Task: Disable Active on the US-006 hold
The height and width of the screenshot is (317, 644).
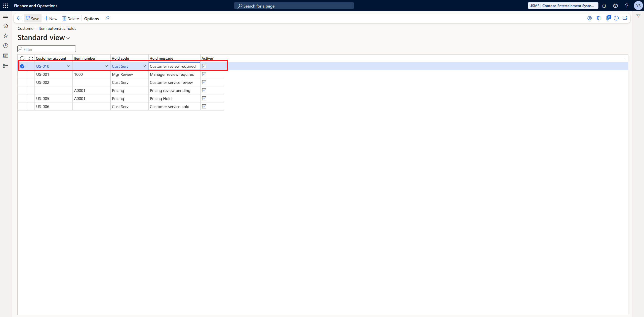Action: coord(204,106)
